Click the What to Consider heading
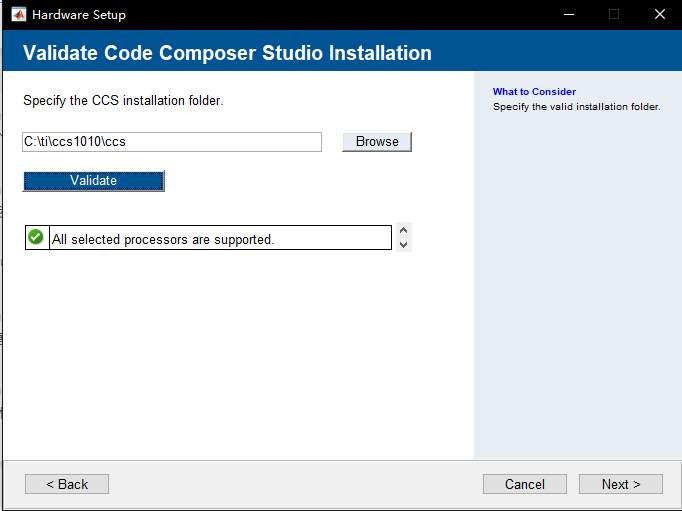Image resolution: width=682 pixels, height=511 pixels. pyautogui.click(x=534, y=92)
